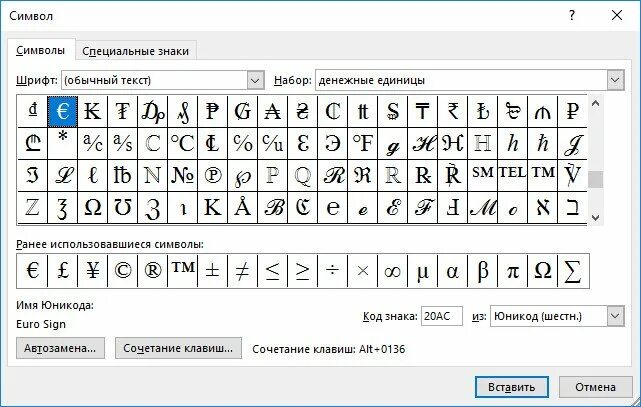Close the Символ dialog
The image size is (641, 407).
pos(617,16)
